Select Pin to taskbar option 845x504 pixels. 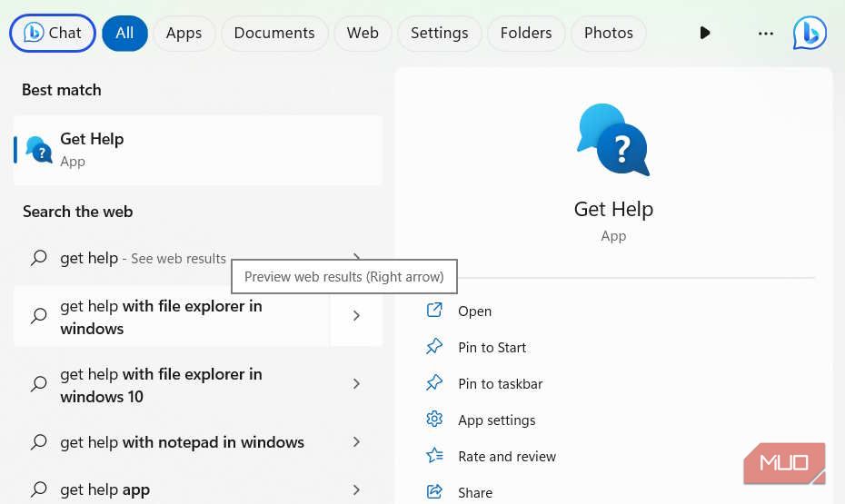(500, 383)
